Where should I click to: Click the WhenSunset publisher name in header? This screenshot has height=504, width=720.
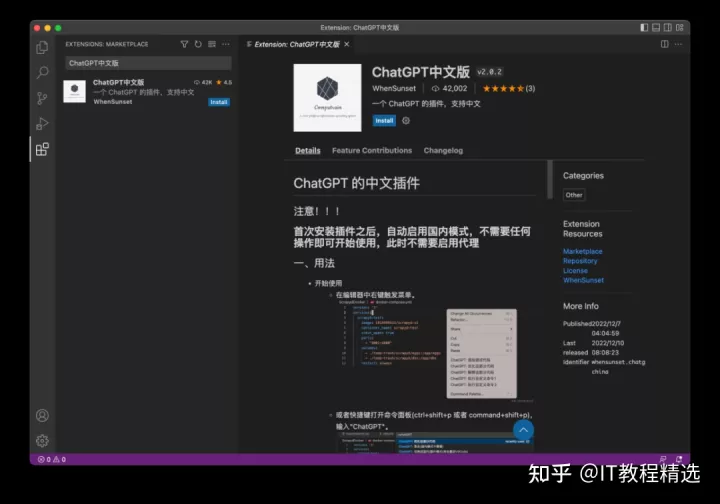coord(394,88)
